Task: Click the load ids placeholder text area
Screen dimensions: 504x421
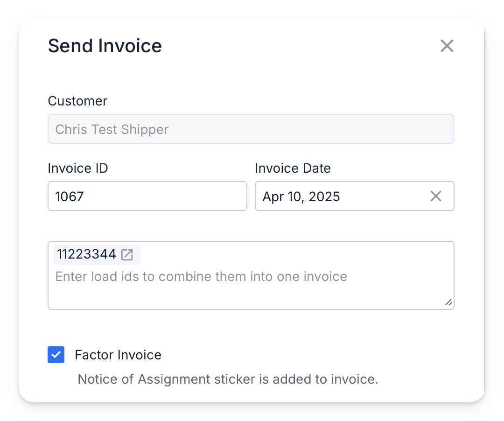Action: [201, 276]
